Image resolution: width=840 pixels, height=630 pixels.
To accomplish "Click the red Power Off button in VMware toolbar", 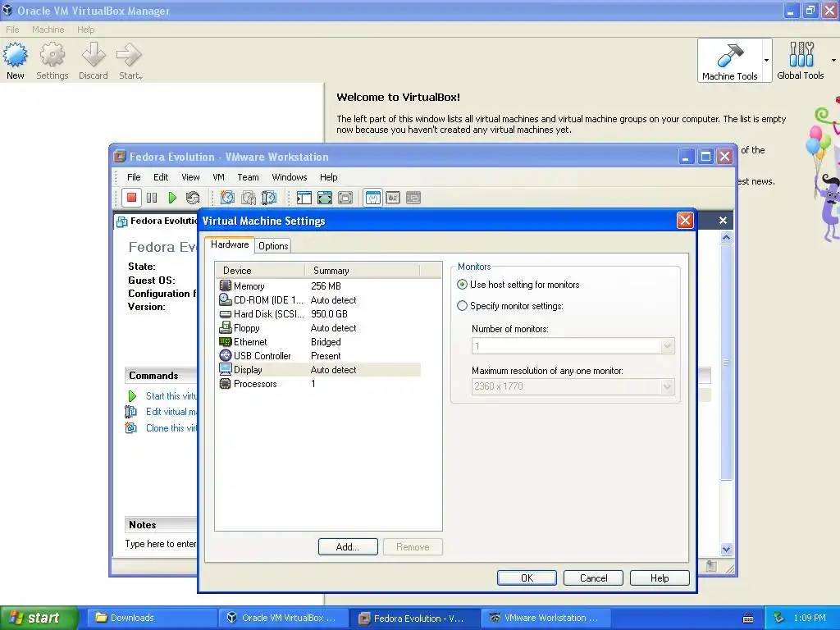I will pos(131,198).
